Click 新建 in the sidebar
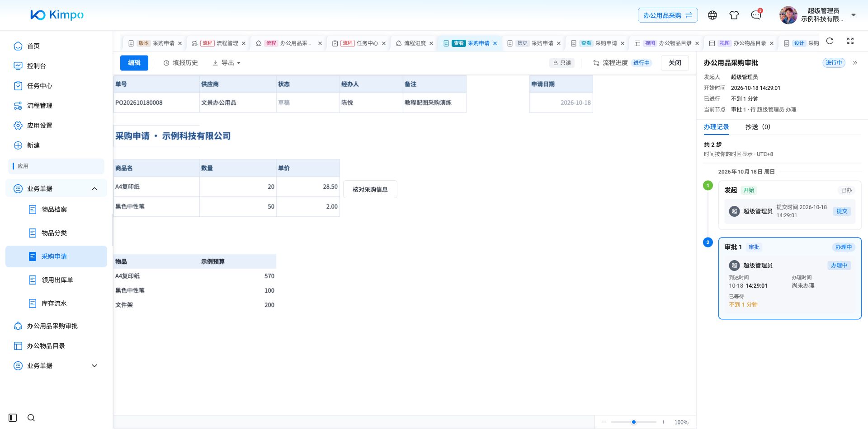The width and height of the screenshot is (868, 429). pyautogui.click(x=56, y=145)
